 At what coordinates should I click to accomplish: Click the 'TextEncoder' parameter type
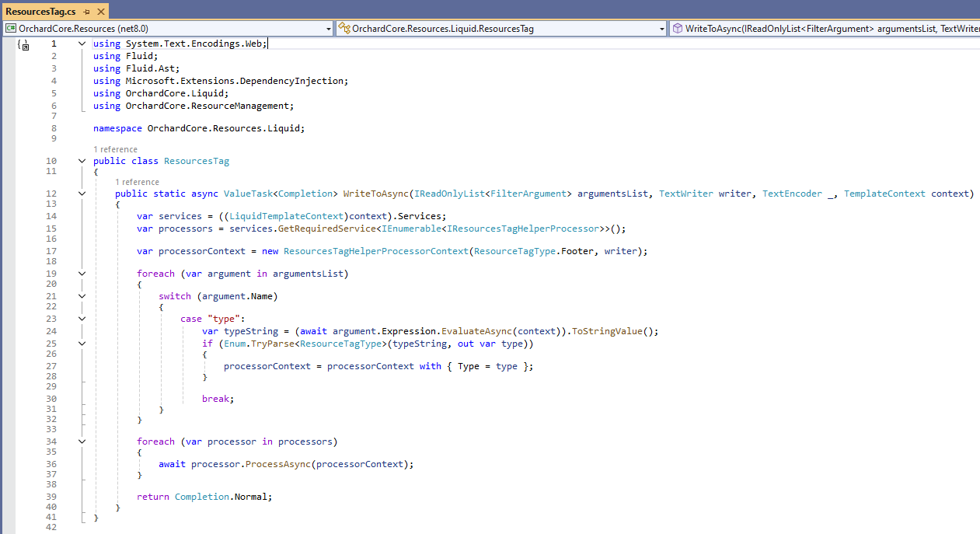pyautogui.click(x=792, y=194)
